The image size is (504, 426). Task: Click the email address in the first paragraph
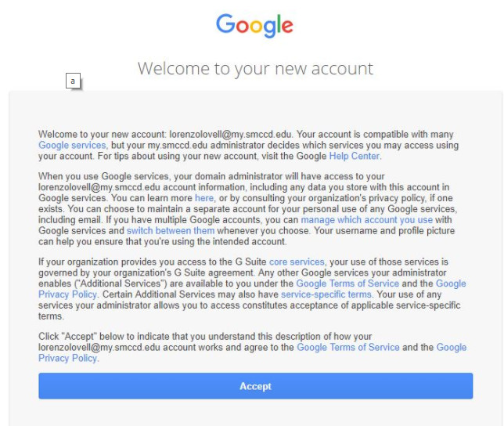[x=230, y=135]
